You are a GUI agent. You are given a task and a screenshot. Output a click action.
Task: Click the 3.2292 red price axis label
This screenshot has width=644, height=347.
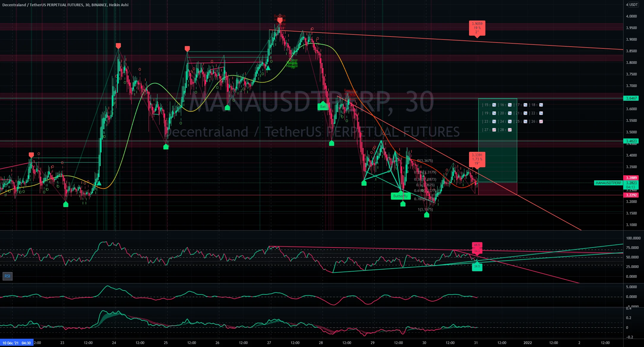[x=631, y=195]
